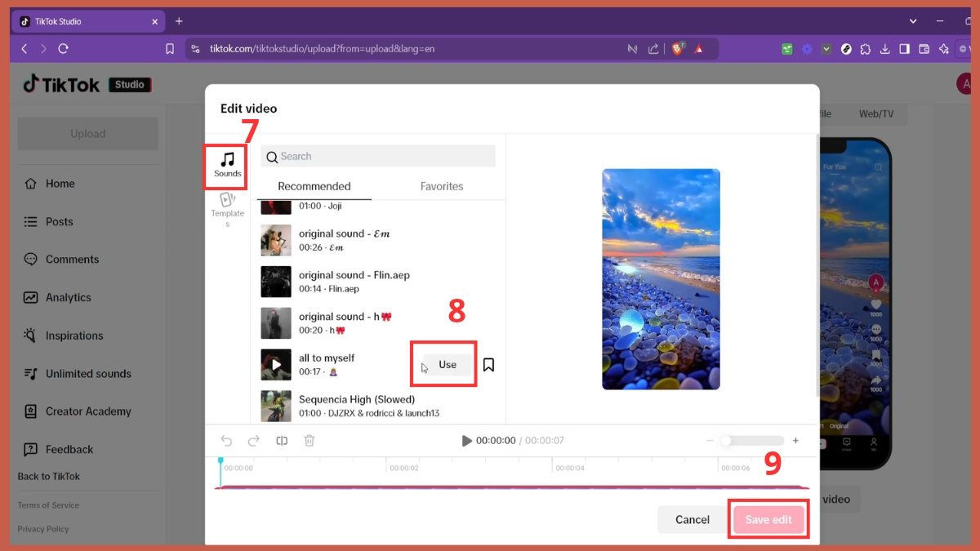Switch to the Favorites sounds tab
Image resolution: width=980 pixels, height=551 pixels.
click(442, 186)
